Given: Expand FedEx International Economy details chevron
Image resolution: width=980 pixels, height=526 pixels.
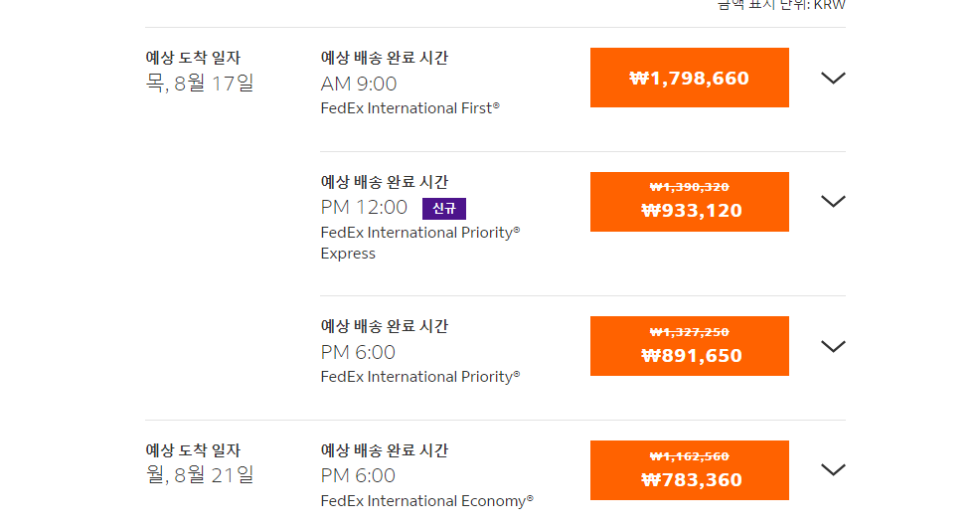Looking at the screenshot, I should [833, 469].
